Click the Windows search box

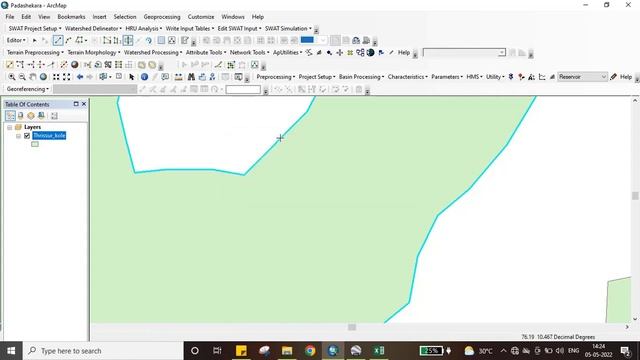point(103,351)
